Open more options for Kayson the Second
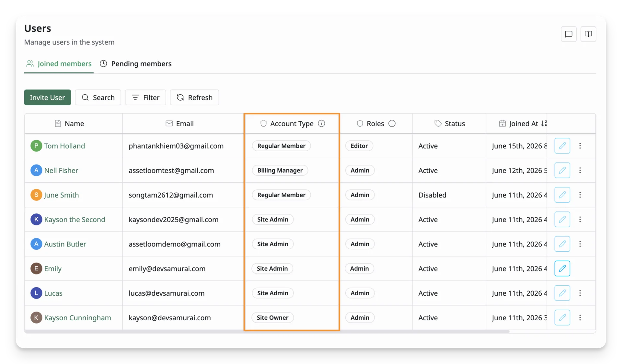The width and height of the screenshot is (622, 364). coord(580,220)
